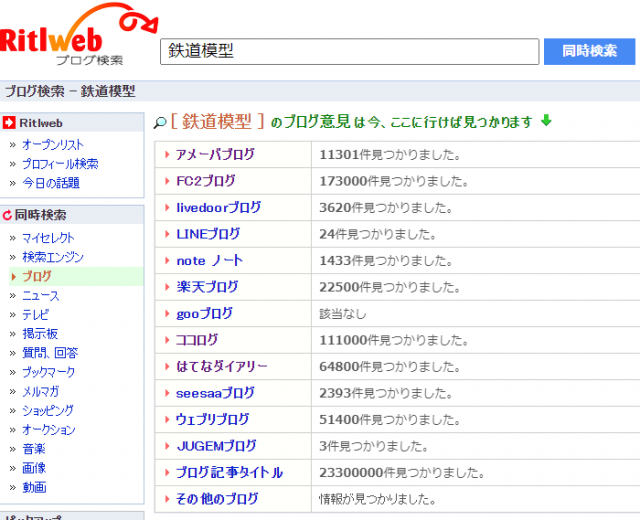Select 検索エンジン in the sidebar
Image resolution: width=640 pixels, height=520 pixels.
pos(53,257)
